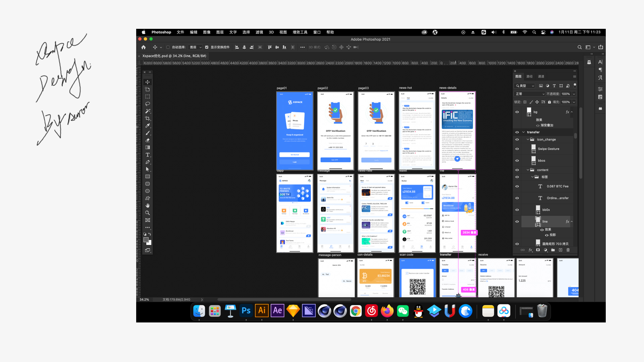Collapse the bg layer effects arrow
The width and height of the screenshot is (644, 362).
click(x=572, y=112)
